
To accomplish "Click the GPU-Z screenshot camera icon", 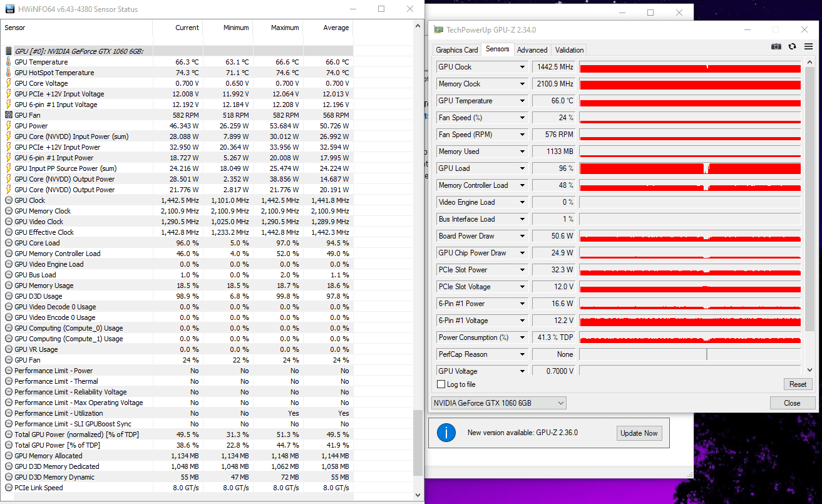I will pyautogui.click(x=776, y=46).
